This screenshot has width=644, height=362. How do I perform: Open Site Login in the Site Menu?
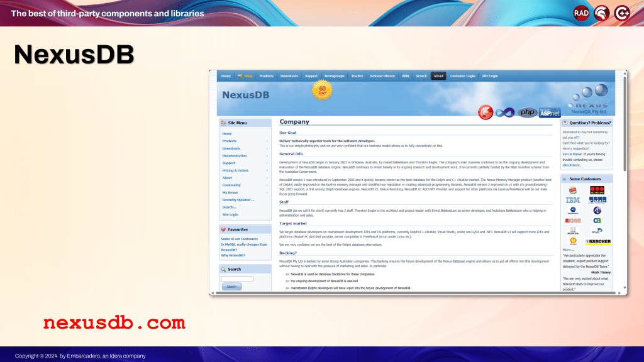[x=230, y=215]
